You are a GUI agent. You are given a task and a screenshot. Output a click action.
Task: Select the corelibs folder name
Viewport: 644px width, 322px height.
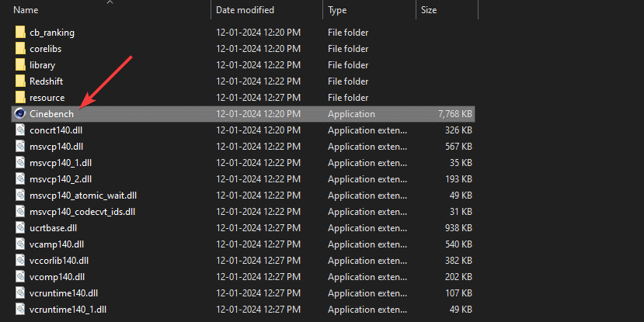[46, 49]
